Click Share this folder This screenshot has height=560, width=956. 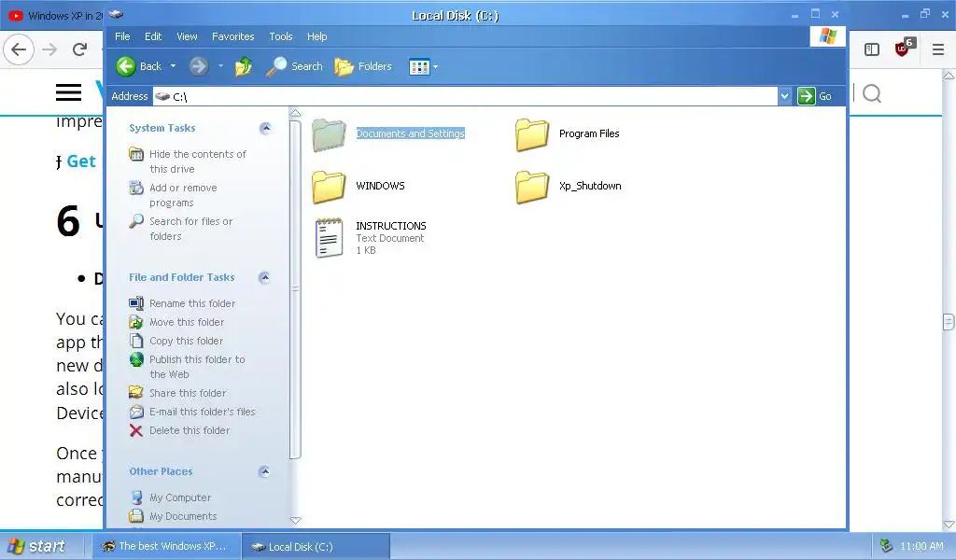tap(177, 393)
